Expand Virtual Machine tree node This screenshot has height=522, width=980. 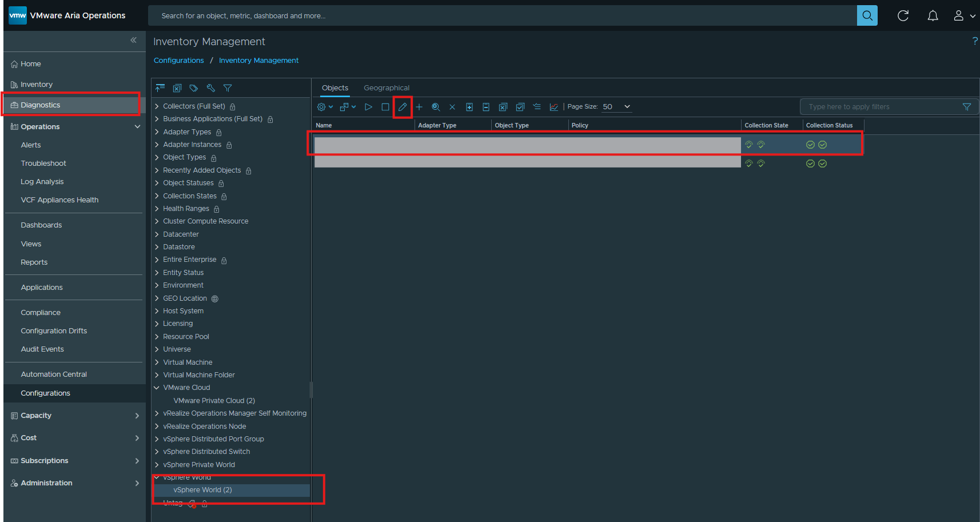157,362
